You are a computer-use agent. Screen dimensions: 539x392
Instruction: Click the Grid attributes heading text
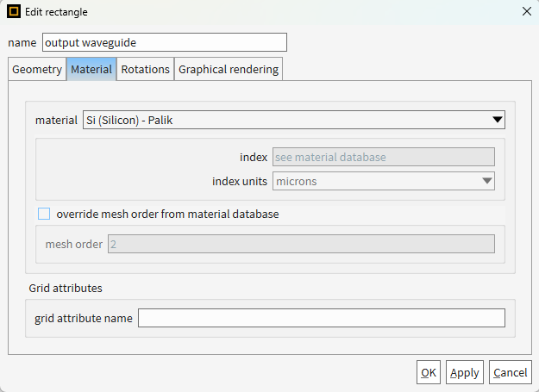pyautogui.click(x=66, y=288)
